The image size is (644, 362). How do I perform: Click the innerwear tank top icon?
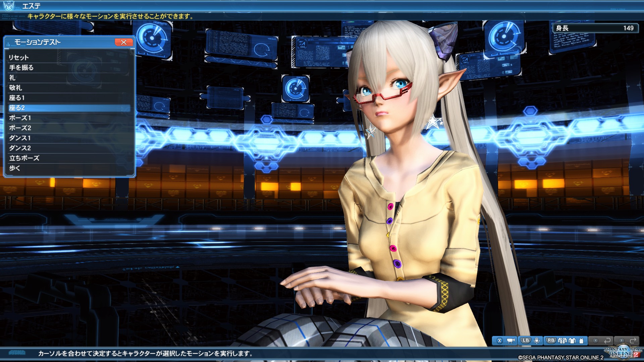click(x=581, y=341)
